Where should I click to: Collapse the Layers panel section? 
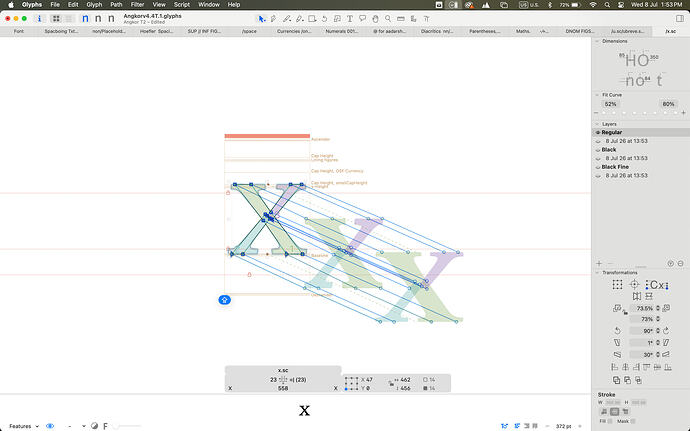(x=597, y=124)
